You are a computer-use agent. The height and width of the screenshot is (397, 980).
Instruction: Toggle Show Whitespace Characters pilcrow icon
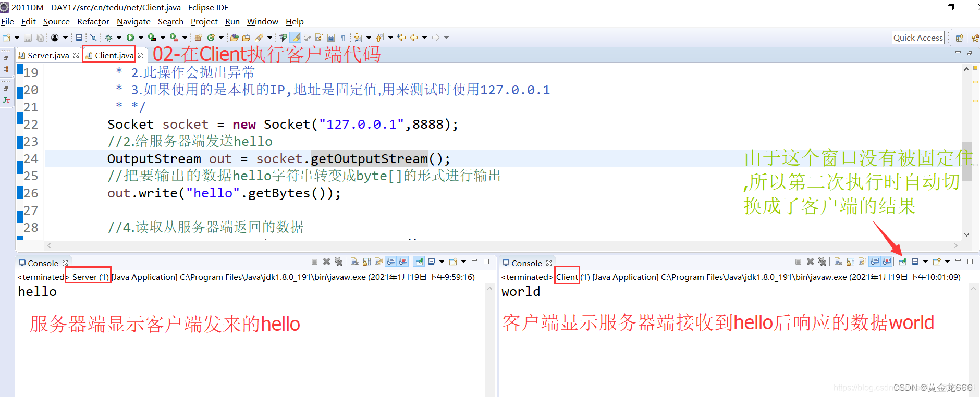coord(343,38)
